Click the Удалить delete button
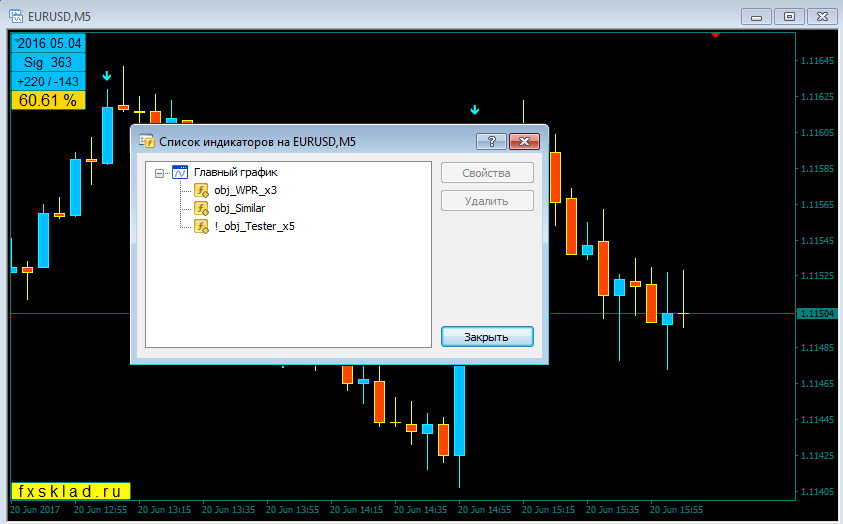This screenshot has width=843, height=524. [x=487, y=201]
